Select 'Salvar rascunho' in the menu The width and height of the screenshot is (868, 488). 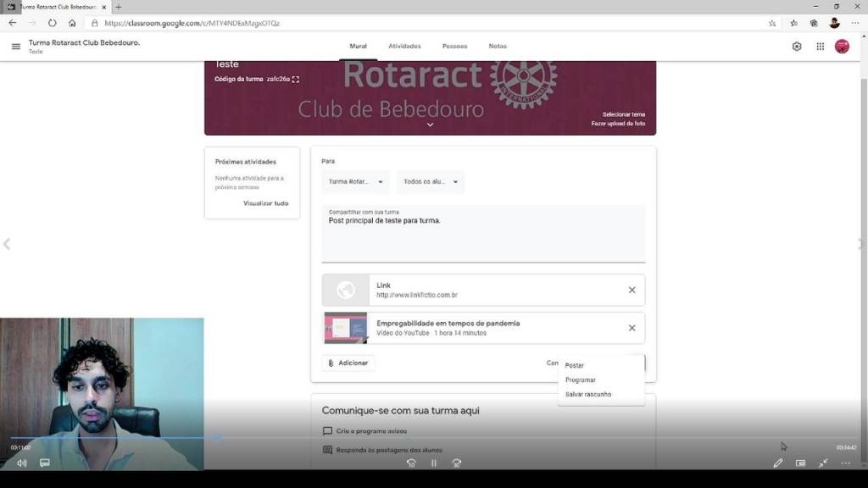click(x=588, y=395)
